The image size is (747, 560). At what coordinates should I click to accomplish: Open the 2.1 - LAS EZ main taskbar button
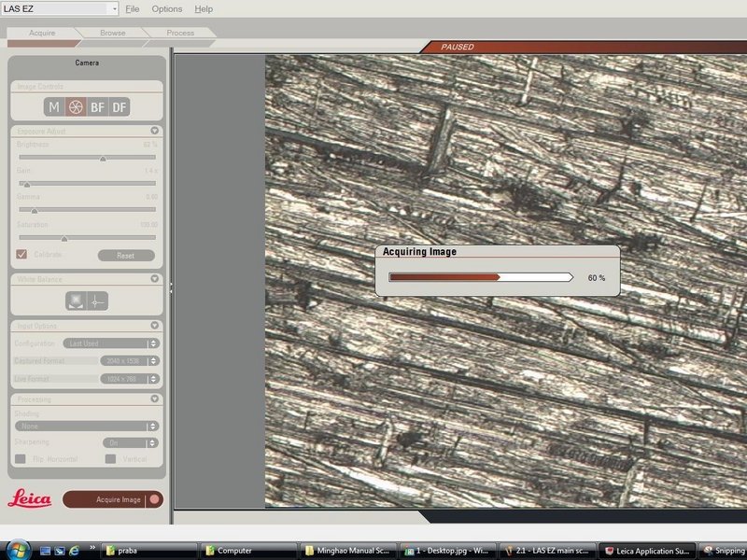(547, 551)
